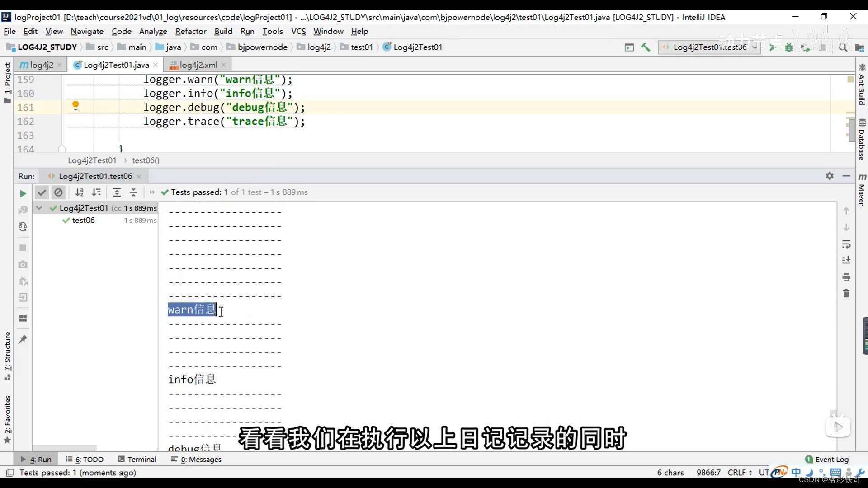This screenshot has height=488, width=868.
Task: Jump up the stack trace arrow
Action: pyautogui.click(x=846, y=211)
